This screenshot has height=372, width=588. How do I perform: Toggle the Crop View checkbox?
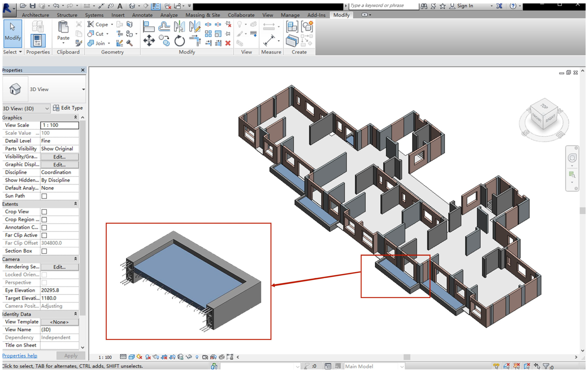click(x=44, y=212)
